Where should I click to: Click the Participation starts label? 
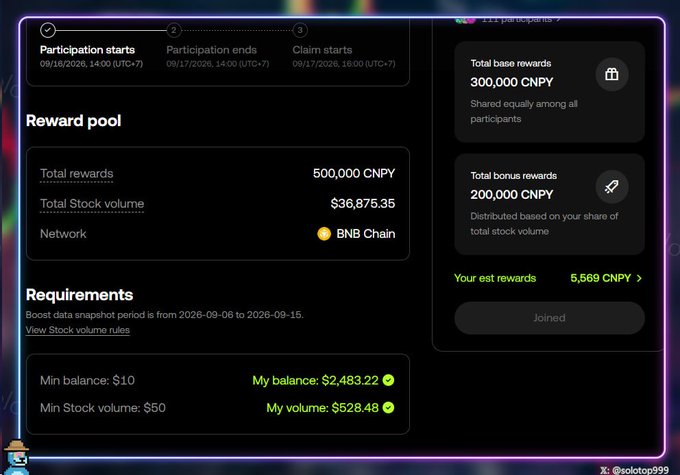87,50
